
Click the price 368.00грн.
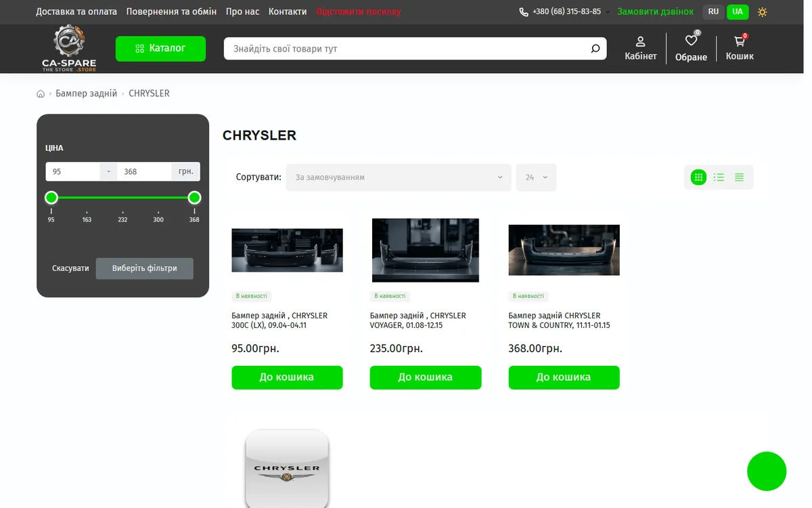tap(535, 349)
